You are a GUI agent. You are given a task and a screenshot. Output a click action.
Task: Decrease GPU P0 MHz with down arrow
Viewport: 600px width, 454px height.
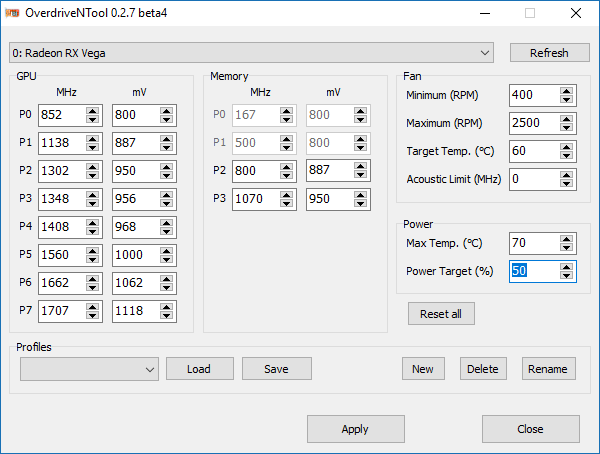tap(92, 119)
